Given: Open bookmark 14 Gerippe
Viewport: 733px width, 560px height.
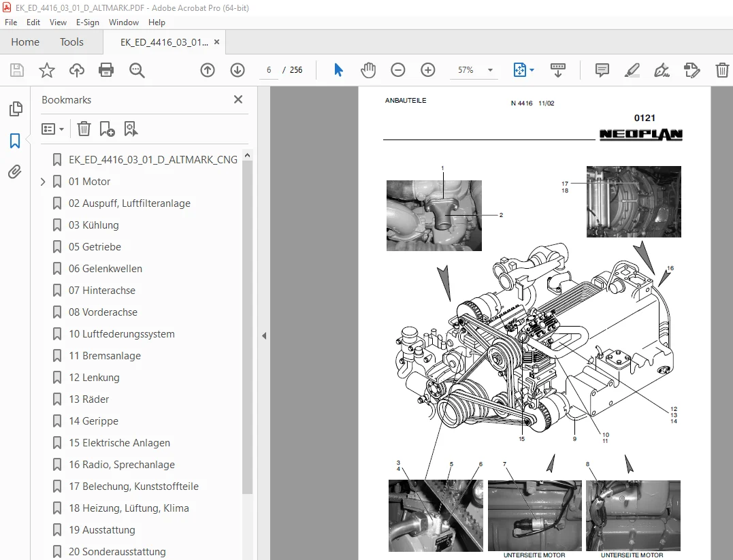Looking at the screenshot, I should (93, 421).
